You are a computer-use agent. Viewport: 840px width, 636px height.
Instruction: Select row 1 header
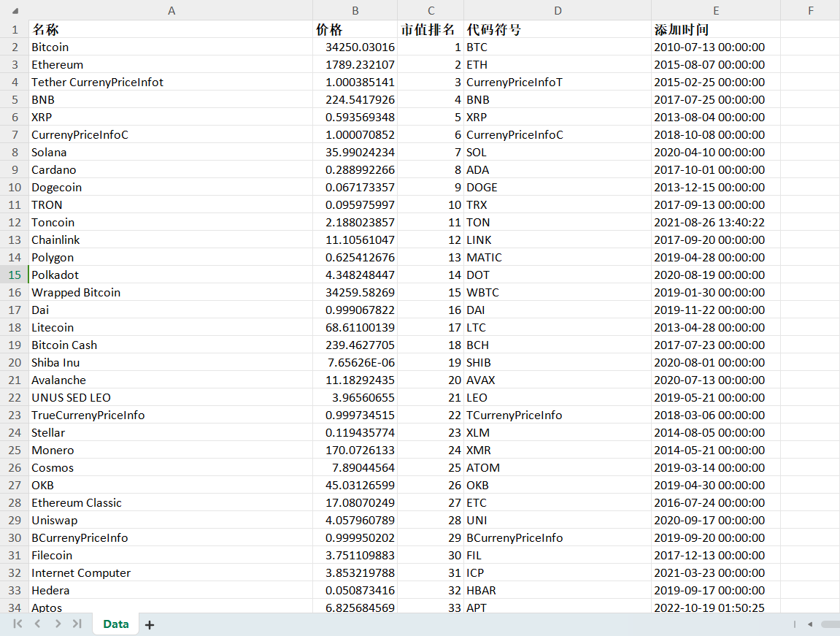click(x=15, y=29)
